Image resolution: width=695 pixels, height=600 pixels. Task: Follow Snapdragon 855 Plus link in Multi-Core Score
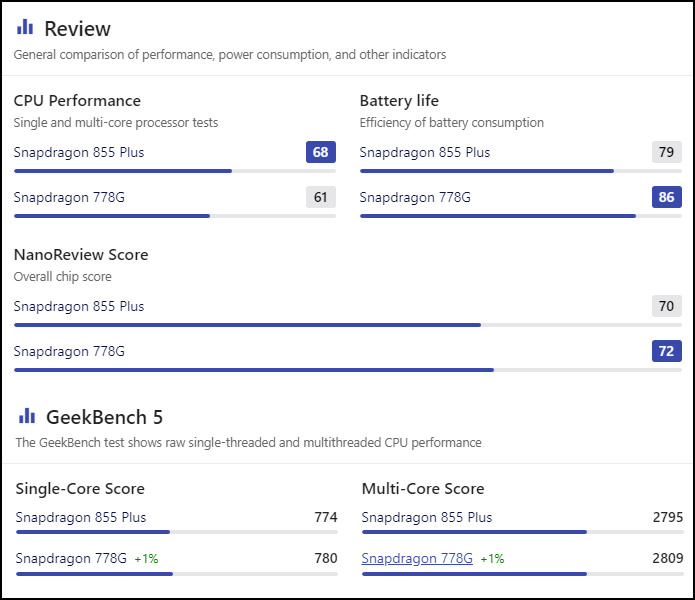(x=427, y=517)
